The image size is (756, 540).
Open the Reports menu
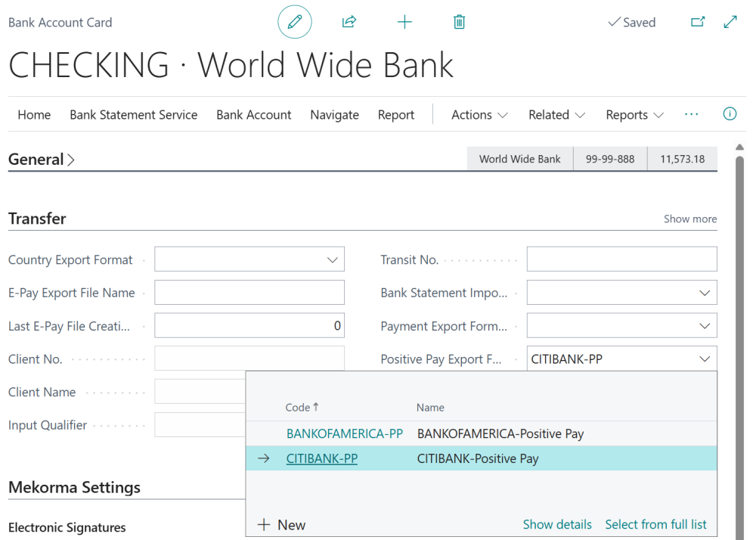pyautogui.click(x=634, y=114)
